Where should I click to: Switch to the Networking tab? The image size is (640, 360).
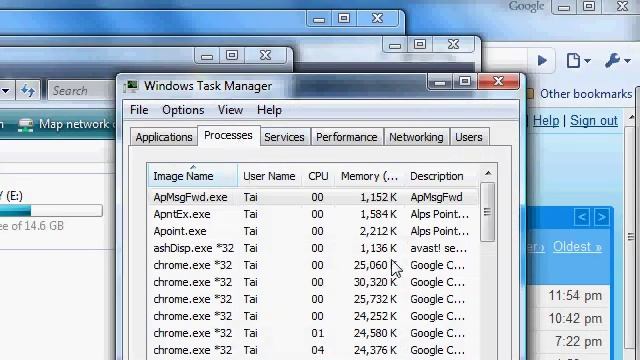[x=416, y=137]
